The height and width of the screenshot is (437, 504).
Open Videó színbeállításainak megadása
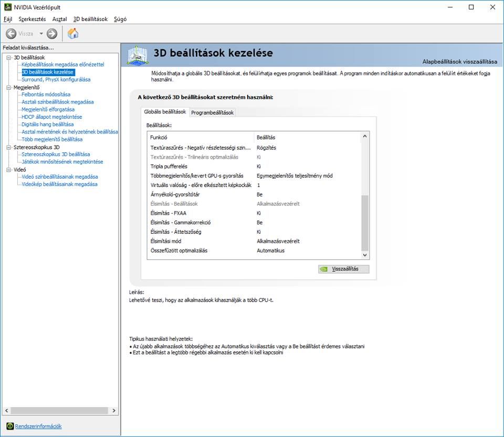pos(59,176)
